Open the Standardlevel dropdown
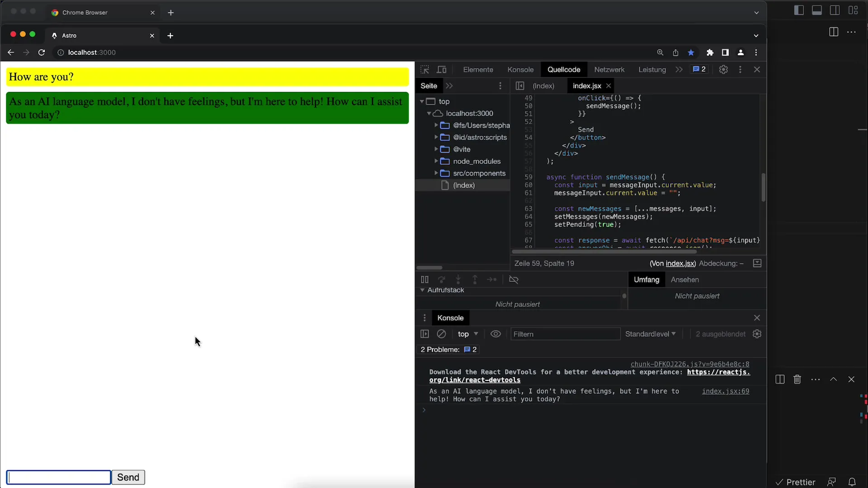Viewport: 868px width, 488px height. click(x=650, y=334)
